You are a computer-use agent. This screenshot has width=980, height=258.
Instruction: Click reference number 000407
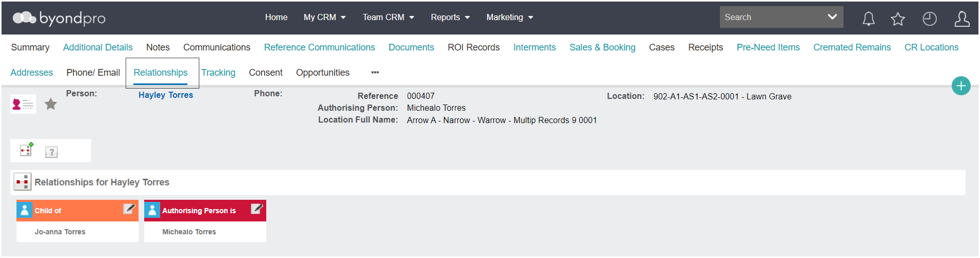[x=421, y=96]
